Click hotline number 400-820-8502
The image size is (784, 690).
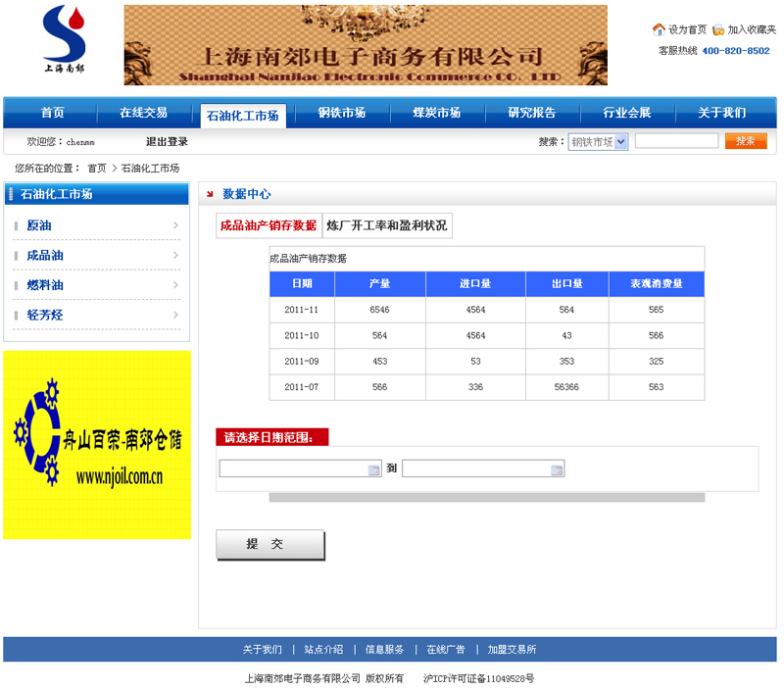(x=736, y=51)
